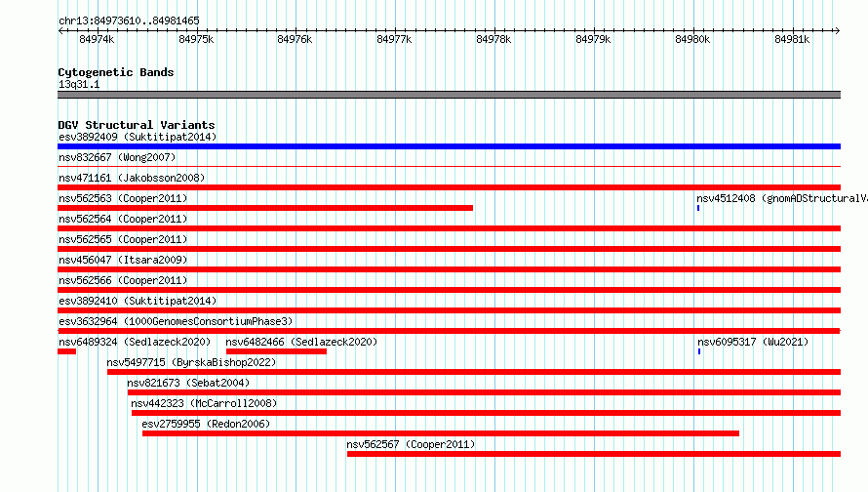Click nsv562566 (Cooper2011) label
This screenshot has height=492, width=868.
[123, 280]
